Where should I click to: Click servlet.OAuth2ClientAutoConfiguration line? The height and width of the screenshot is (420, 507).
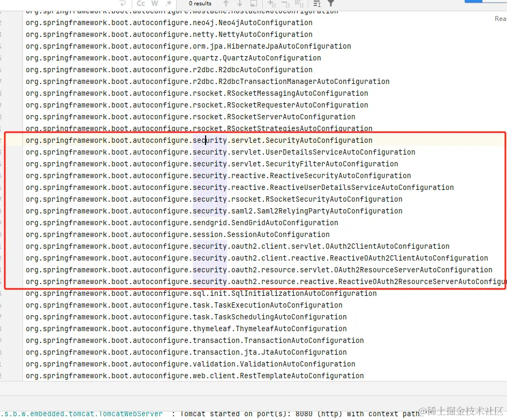pyautogui.click(x=238, y=246)
